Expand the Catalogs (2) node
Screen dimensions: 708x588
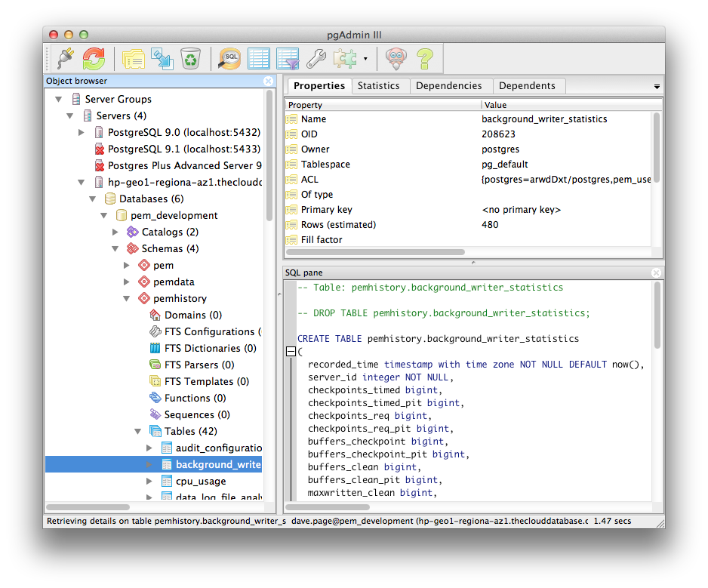point(115,232)
